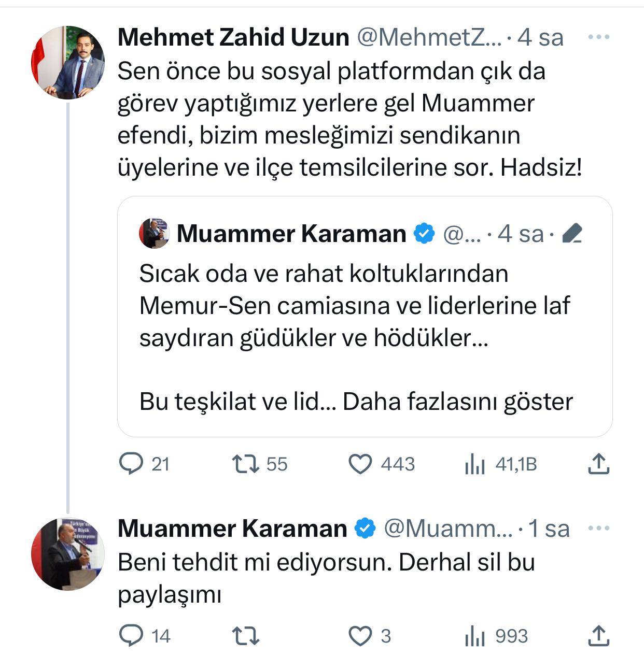Like Muammer Karaman's reply with 3 likes
The height and width of the screenshot is (670, 644).
coord(360,636)
